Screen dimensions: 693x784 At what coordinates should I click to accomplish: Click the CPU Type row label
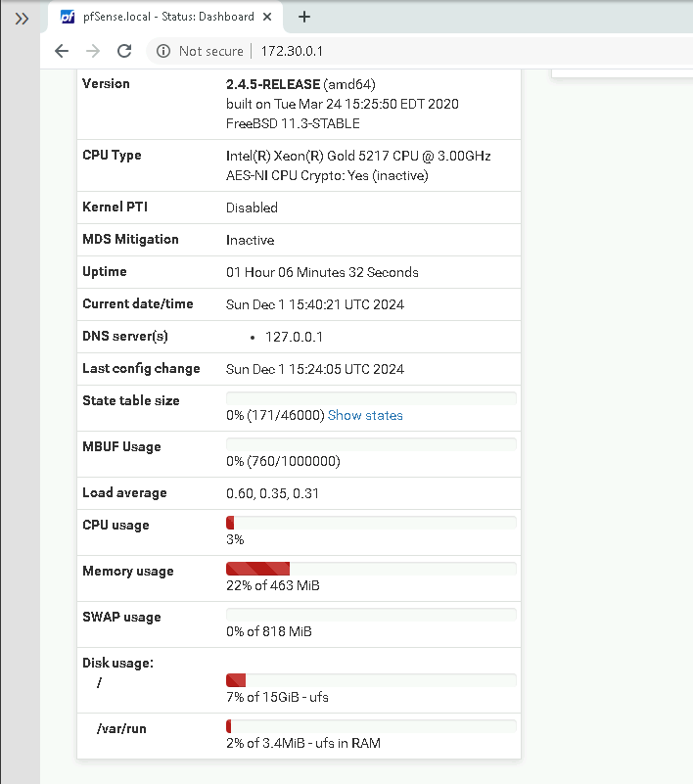point(112,156)
